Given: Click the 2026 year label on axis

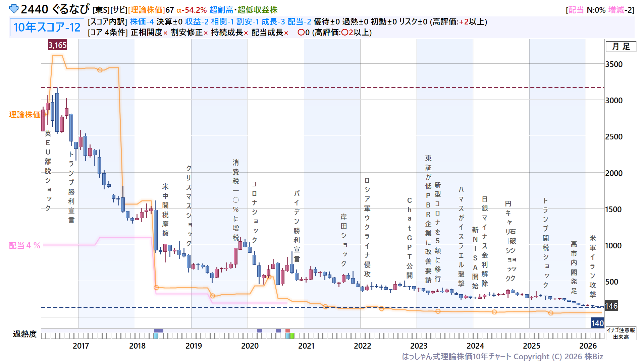Looking at the screenshot, I should coord(588,346).
